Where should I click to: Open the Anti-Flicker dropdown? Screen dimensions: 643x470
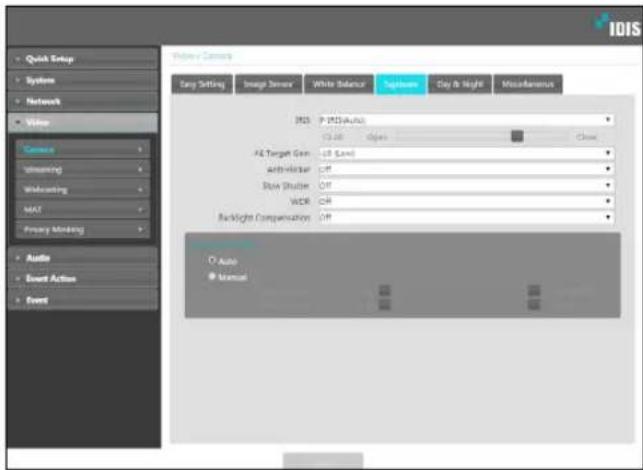466,169
